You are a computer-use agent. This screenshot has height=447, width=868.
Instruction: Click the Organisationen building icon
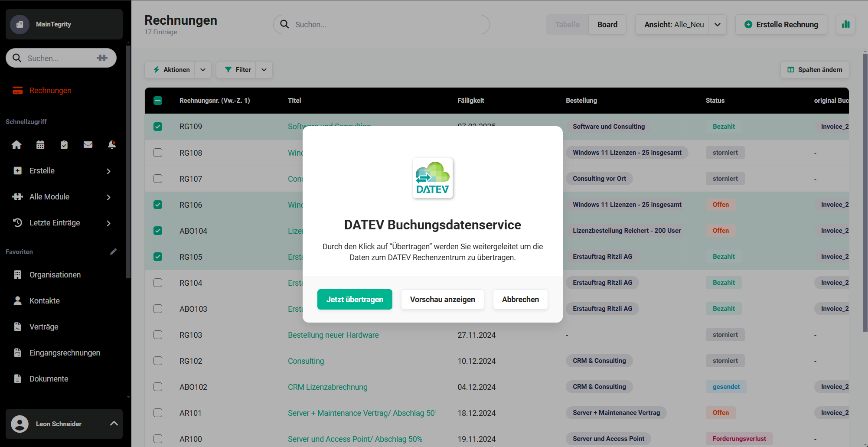[18, 275]
